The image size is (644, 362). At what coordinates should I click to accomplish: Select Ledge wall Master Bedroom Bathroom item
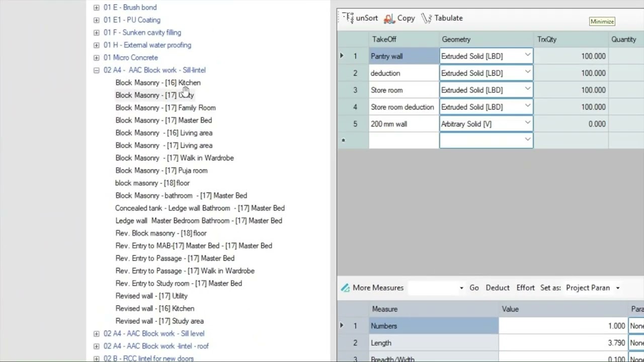pyautogui.click(x=199, y=221)
